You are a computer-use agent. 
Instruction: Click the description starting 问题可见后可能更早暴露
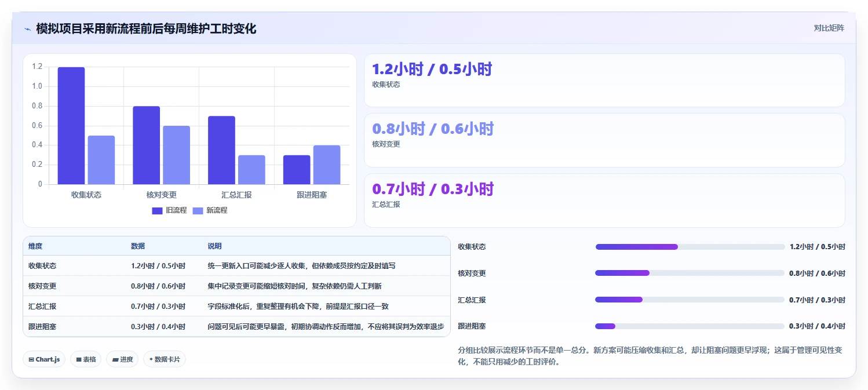point(326,327)
